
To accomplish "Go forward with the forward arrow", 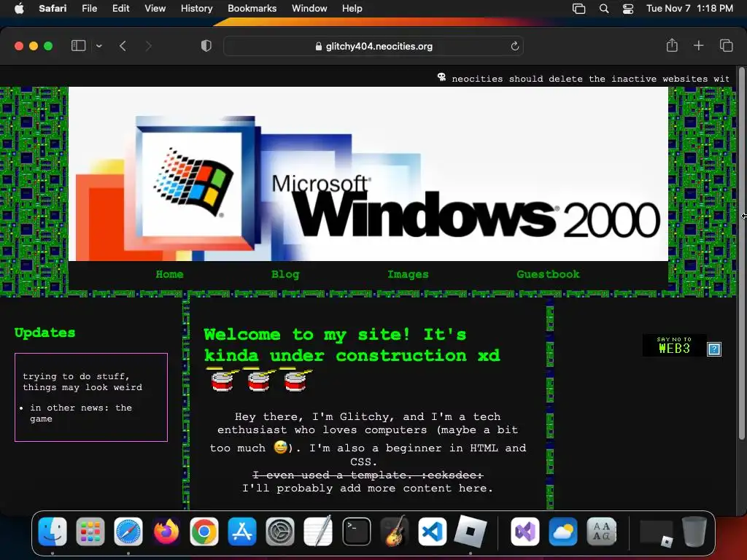I will pos(149,46).
